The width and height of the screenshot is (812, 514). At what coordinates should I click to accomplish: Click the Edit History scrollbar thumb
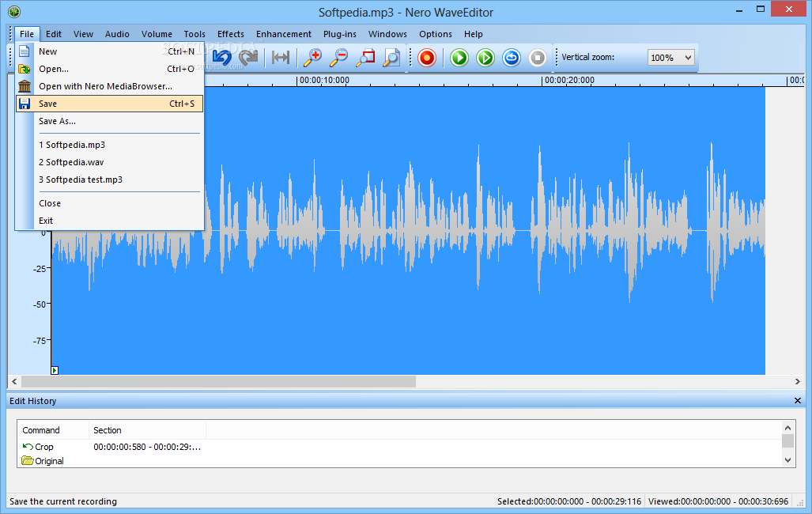tap(787, 441)
